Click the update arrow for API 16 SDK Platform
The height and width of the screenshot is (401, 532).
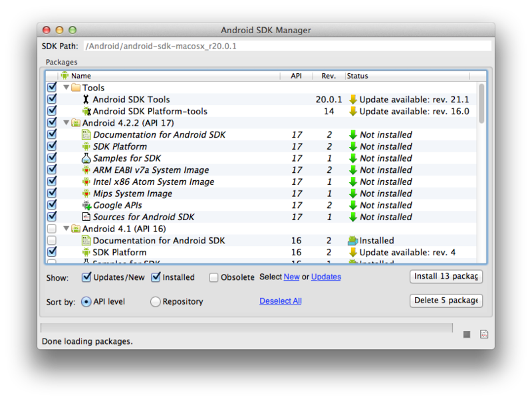click(x=353, y=253)
